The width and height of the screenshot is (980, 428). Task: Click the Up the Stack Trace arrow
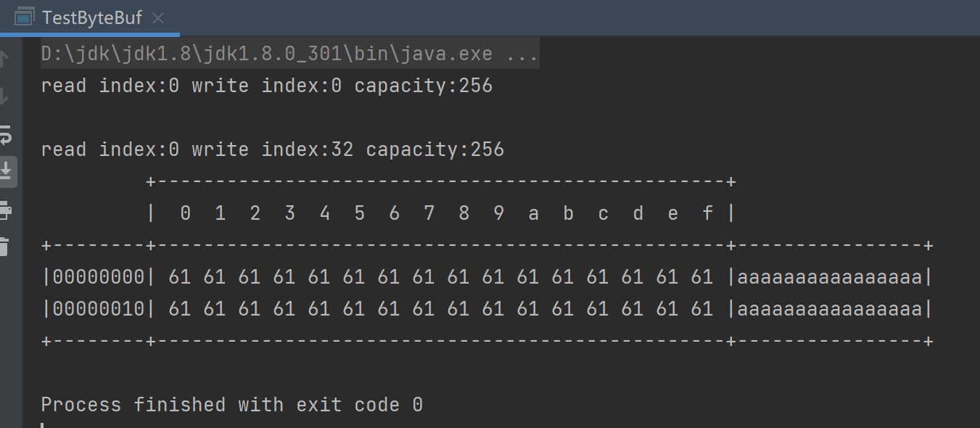[5, 59]
